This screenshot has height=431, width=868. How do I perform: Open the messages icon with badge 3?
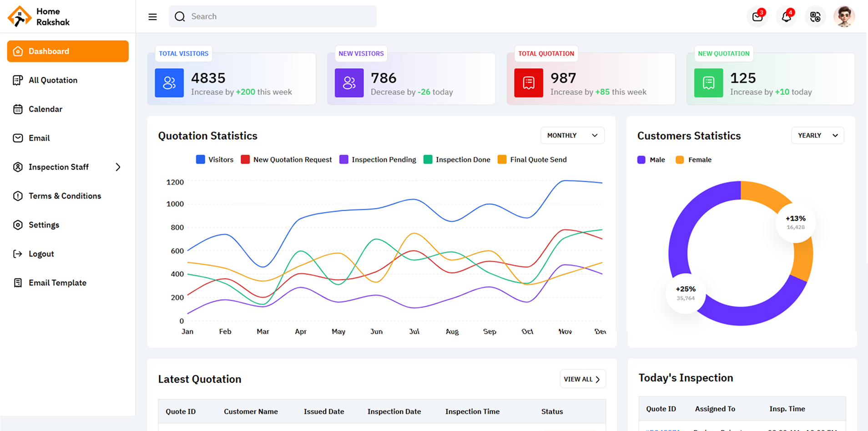tap(758, 16)
